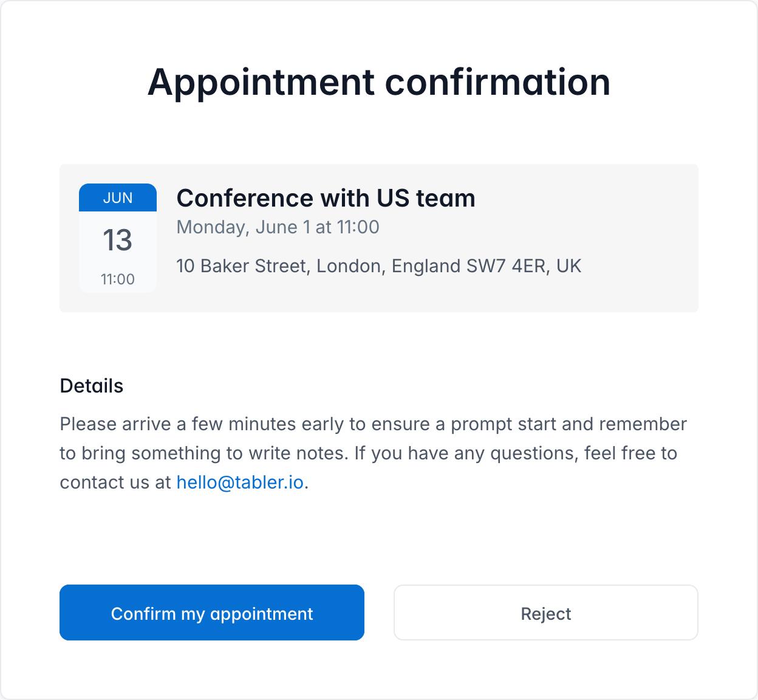
Task: Click the word London in the address
Action: point(350,266)
